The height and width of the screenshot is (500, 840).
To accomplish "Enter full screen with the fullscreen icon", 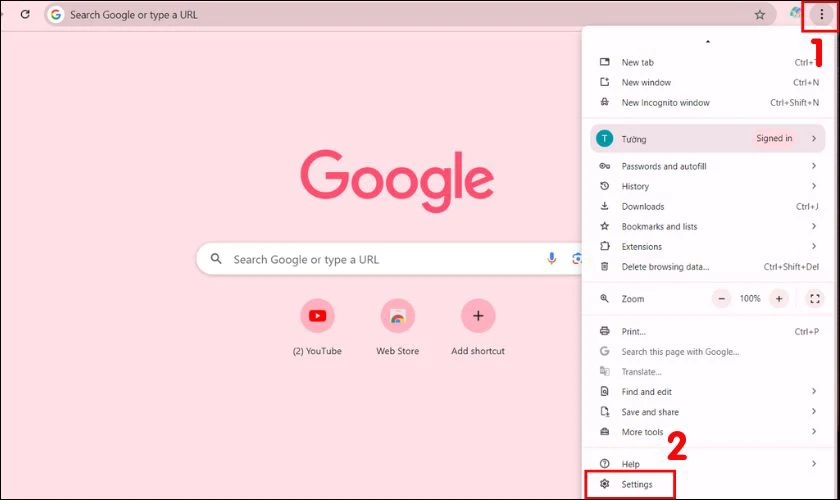I will pos(815,298).
